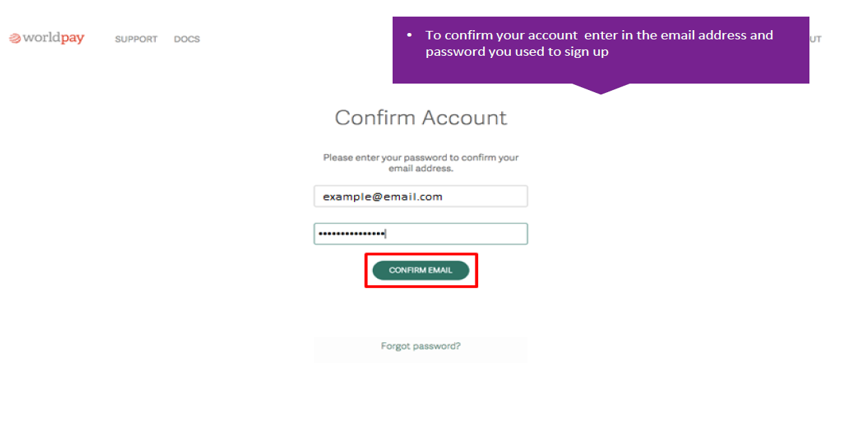Click the 'Please enter your password' instruction text

click(x=421, y=163)
